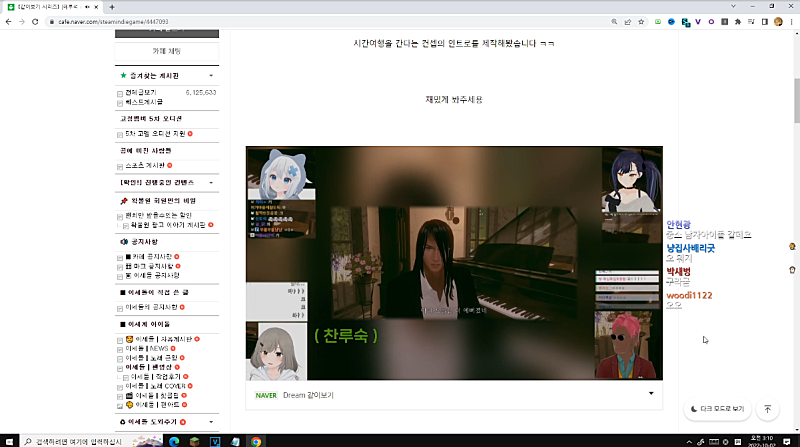Viewport: 800px width, 447px height.
Task: Open the green extension icon in toolbar
Action: point(658,21)
